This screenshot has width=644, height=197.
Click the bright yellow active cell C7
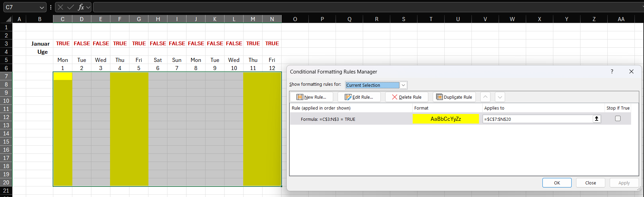(62, 76)
